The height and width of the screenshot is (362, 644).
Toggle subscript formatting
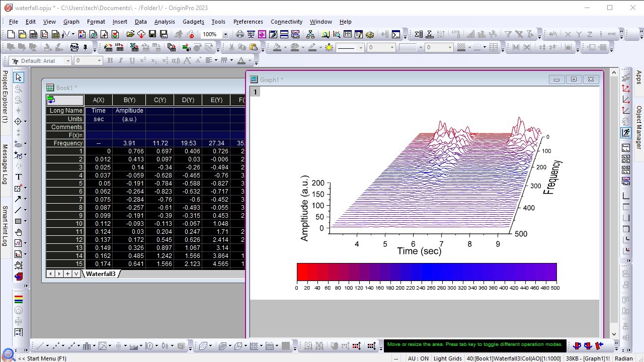click(x=154, y=60)
